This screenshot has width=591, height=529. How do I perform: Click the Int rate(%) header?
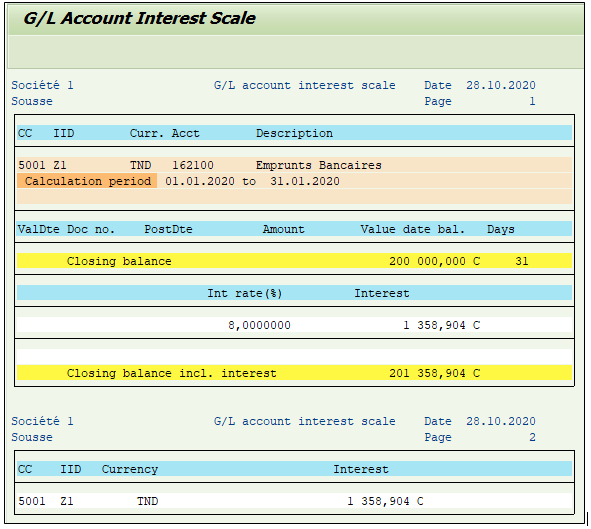[245, 293]
